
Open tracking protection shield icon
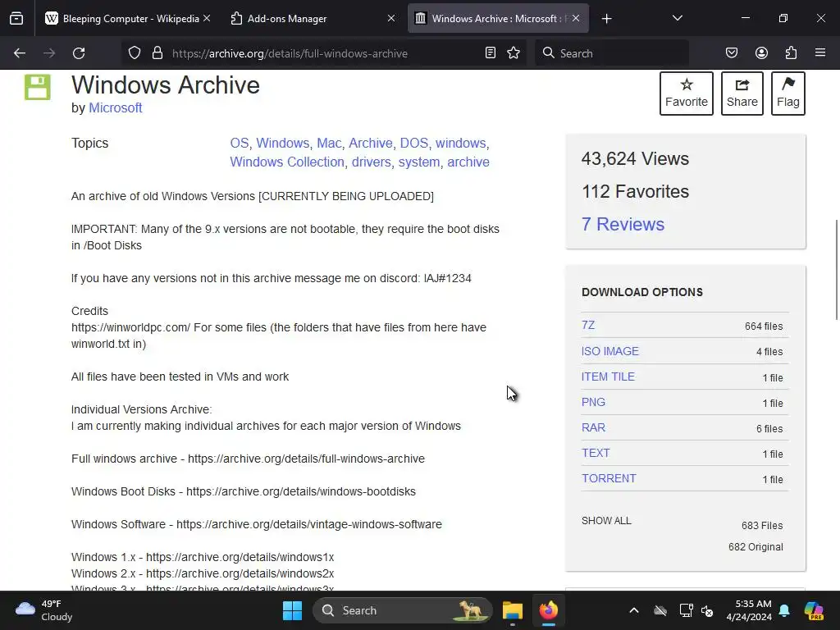click(x=135, y=53)
